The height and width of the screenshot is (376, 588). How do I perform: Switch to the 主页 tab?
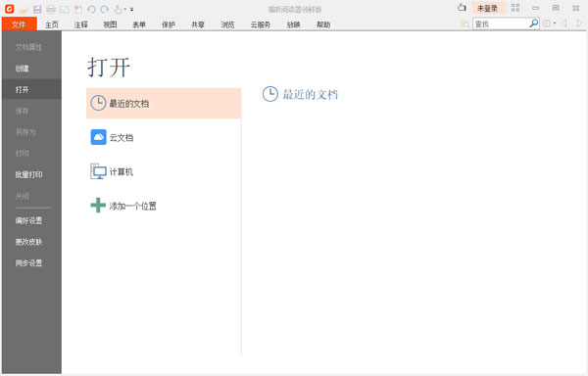click(52, 24)
